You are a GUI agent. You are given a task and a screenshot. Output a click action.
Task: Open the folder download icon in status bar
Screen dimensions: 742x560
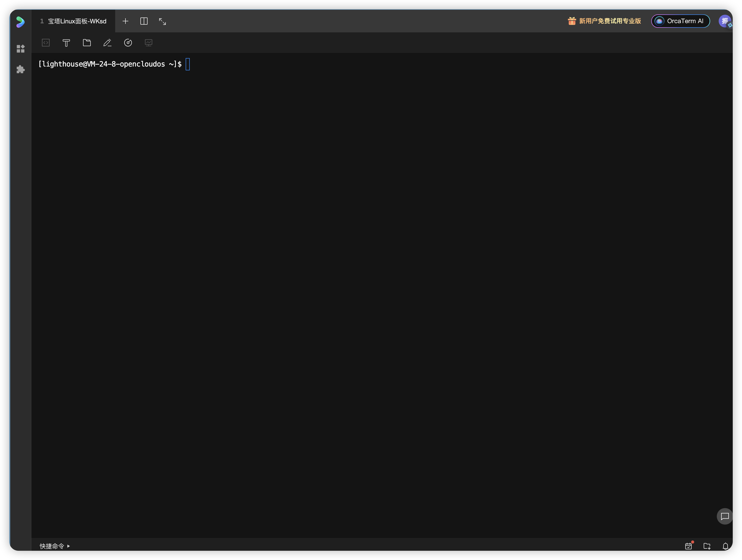point(707,546)
